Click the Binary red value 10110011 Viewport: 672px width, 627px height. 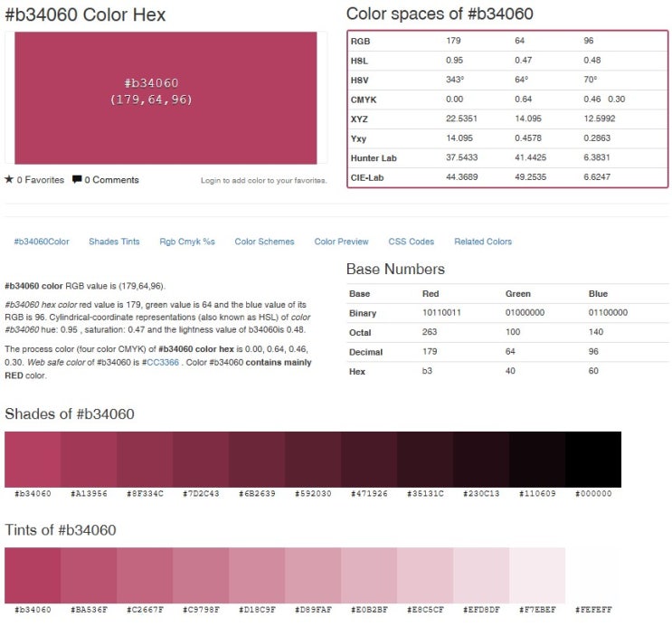click(441, 313)
